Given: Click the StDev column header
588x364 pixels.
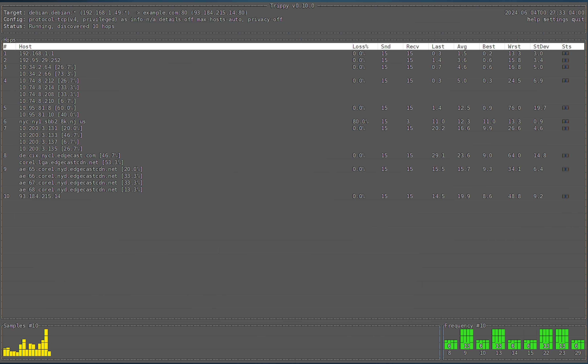Looking at the screenshot, I should [541, 47].
